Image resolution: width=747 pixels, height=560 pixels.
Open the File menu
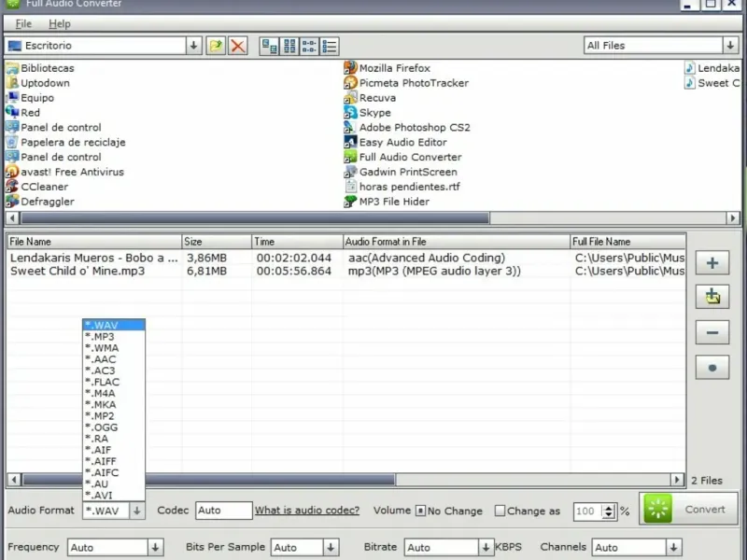(x=23, y=24)
